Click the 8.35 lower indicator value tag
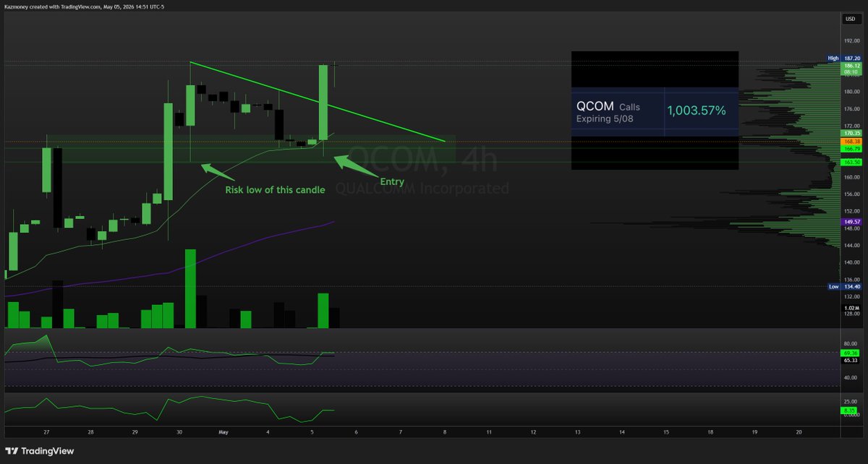The height and width of the screenshot is (464, 868). point(849,411)
